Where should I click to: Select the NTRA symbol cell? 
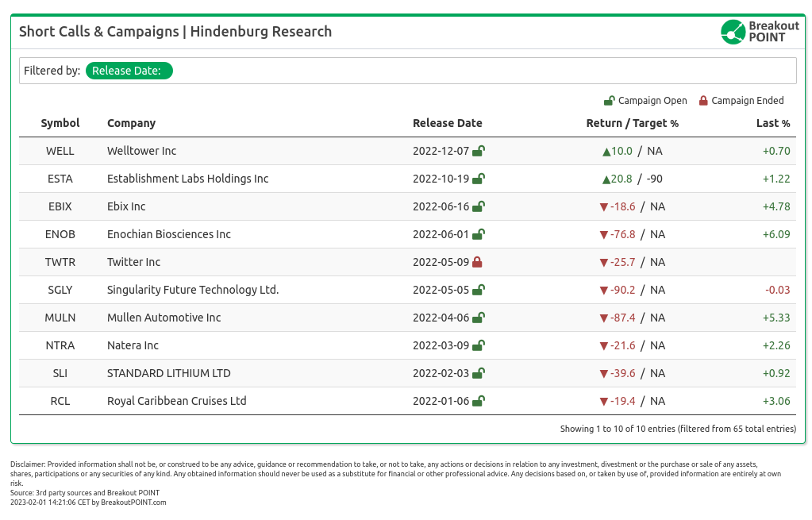[x=60, y=346]
